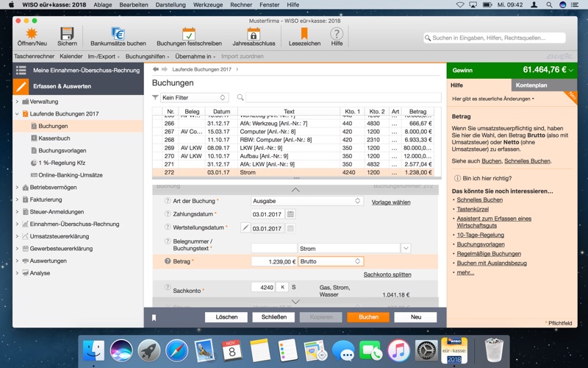The height and width of the screenshot is (368, 588).
Task: Click help icon next to Sachkonto
Action: (x=168, y=287)
